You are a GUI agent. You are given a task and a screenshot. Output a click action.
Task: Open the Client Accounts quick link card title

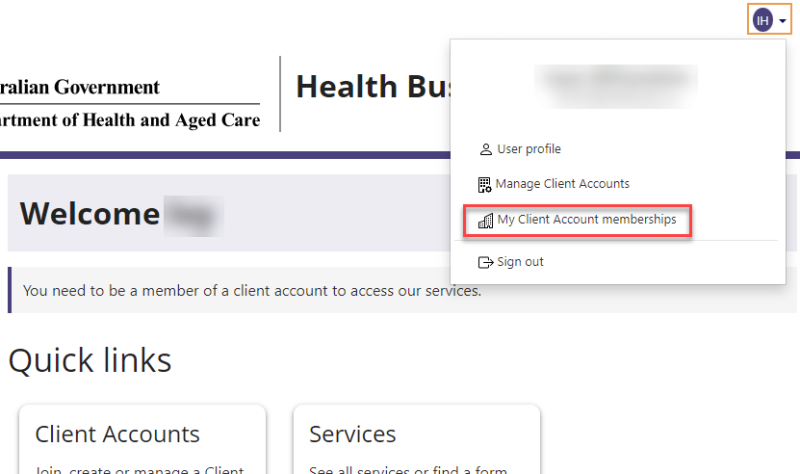click(x=117, y=434)
